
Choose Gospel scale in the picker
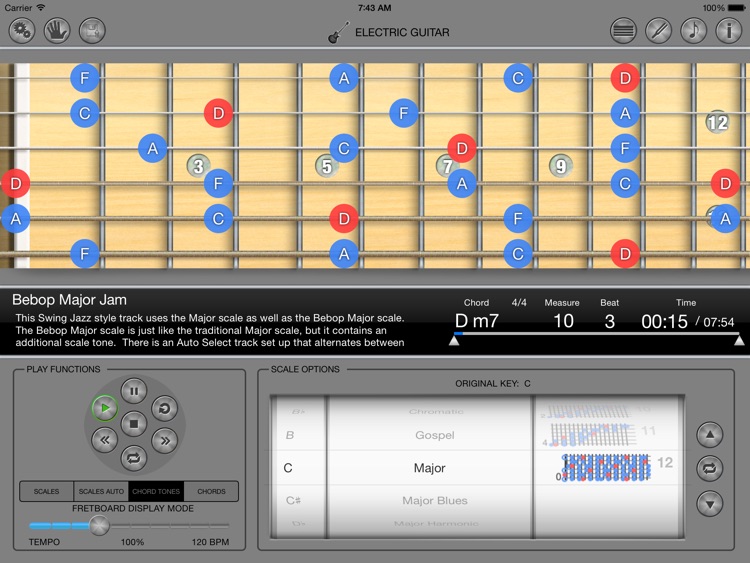coord(435,435)
